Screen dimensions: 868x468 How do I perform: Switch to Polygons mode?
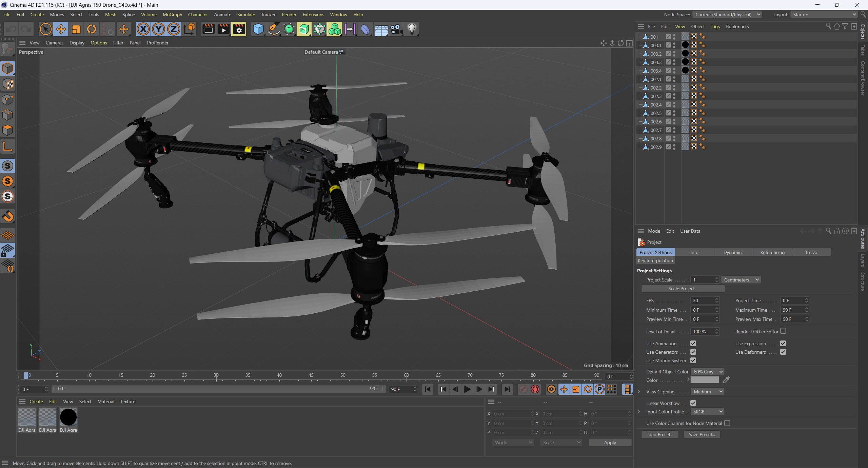coord(8,130)
